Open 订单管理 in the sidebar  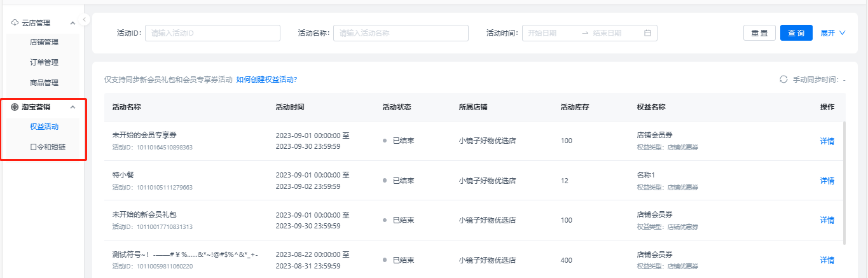(44, 62)
